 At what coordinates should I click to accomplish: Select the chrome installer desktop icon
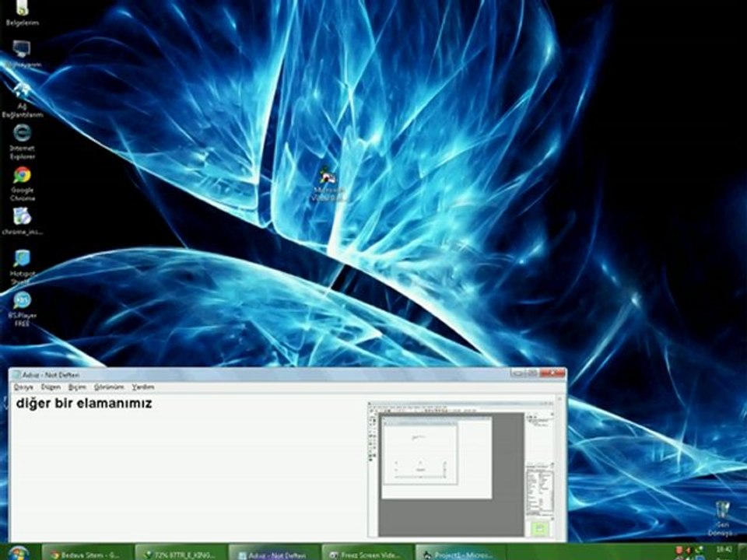(22, 222)
